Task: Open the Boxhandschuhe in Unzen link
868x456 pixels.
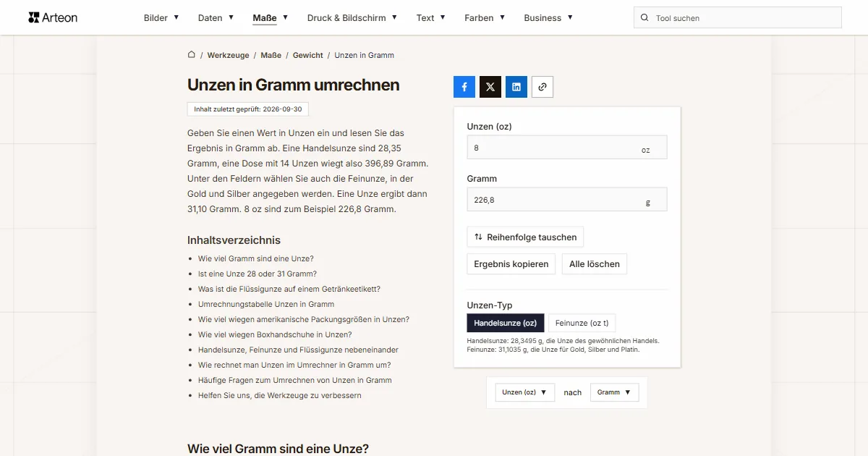Action: tap(275, 334)
